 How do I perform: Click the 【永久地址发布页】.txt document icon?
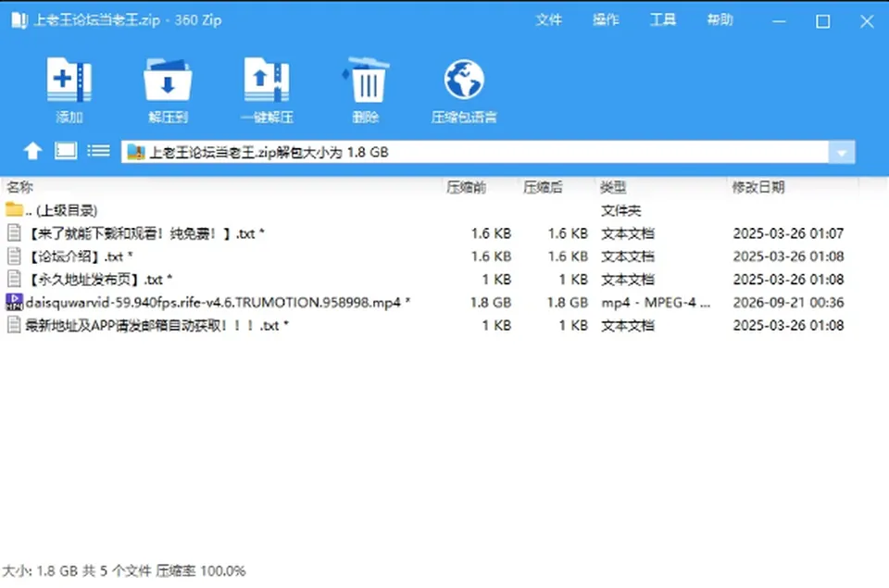[14, 279]
